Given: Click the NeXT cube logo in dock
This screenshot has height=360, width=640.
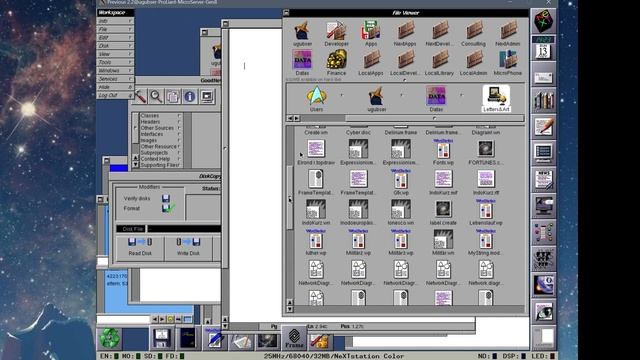Looking at the screenshot, I should point(543,21).
